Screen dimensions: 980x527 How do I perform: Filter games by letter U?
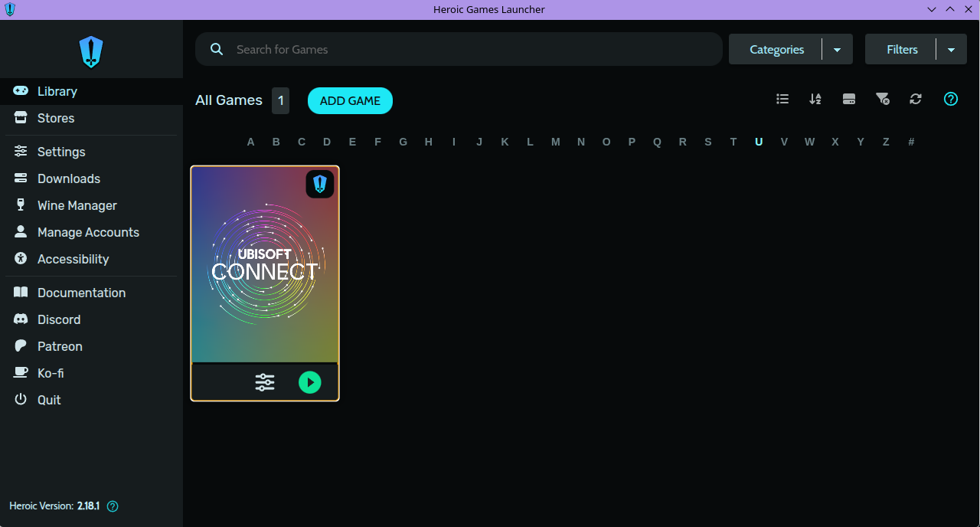(x=759, y=142)
